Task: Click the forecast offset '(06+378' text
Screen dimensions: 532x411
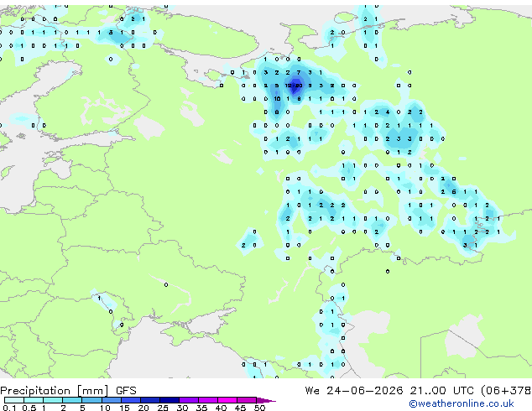Action: (506, 391)
